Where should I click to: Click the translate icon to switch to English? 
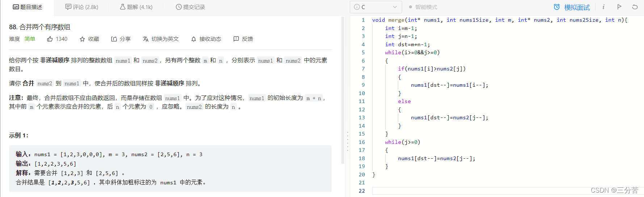[146, 39]
